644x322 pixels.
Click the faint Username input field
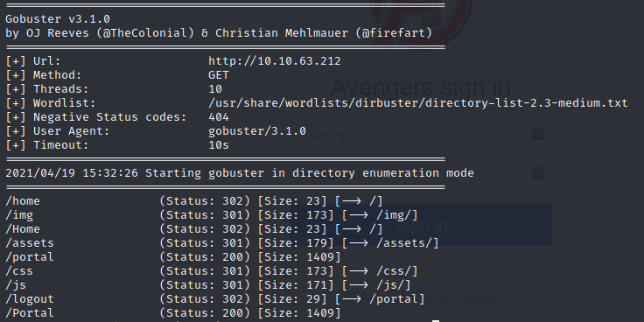[421, 135]
